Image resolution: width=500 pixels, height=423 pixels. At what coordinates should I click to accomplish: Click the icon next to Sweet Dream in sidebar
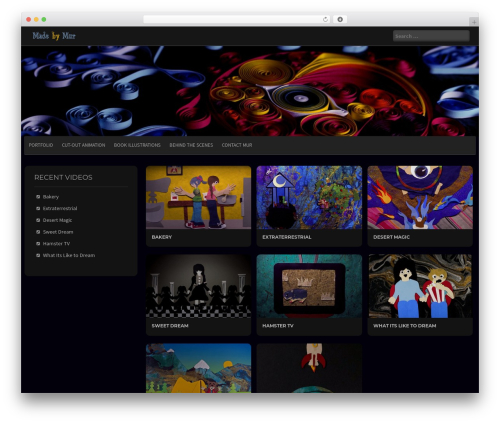(x=38, y=232)
